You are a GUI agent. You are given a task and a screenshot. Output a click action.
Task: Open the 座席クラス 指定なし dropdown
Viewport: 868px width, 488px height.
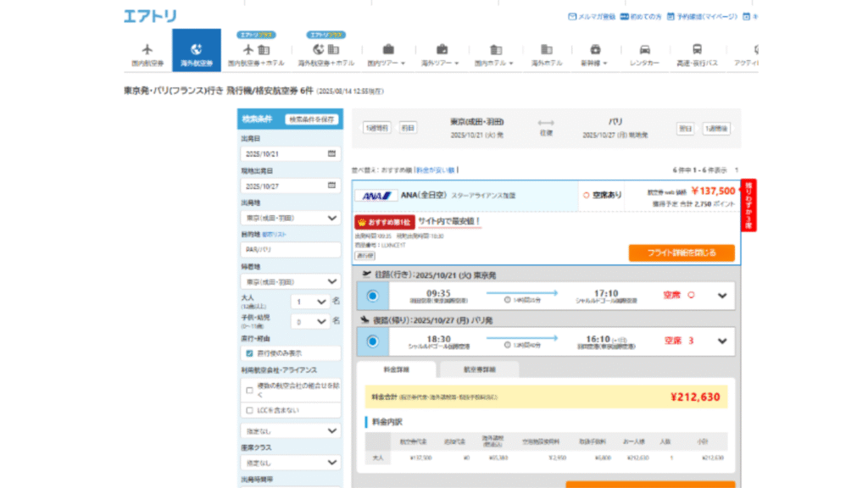pyautogui.click(x=291, y=463)
